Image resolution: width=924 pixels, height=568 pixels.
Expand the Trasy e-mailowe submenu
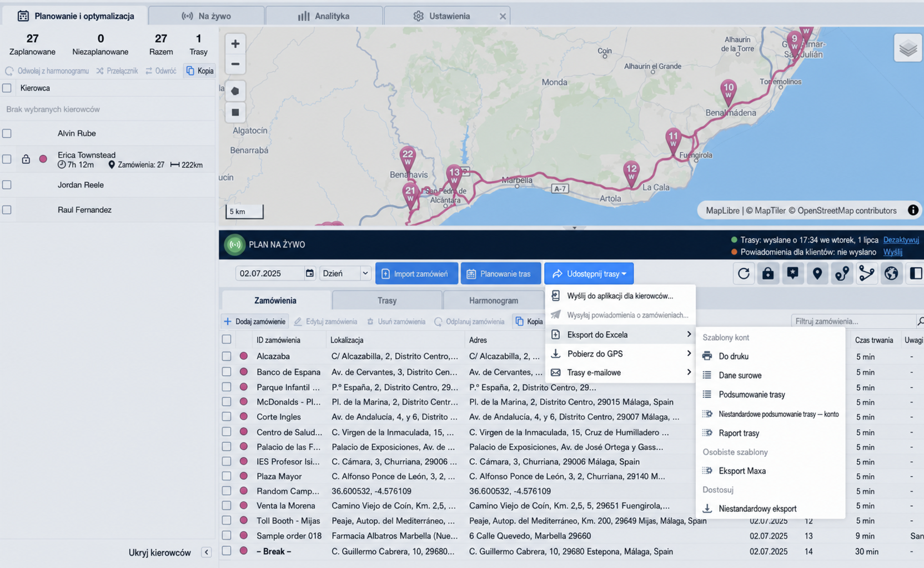point(620,372)
